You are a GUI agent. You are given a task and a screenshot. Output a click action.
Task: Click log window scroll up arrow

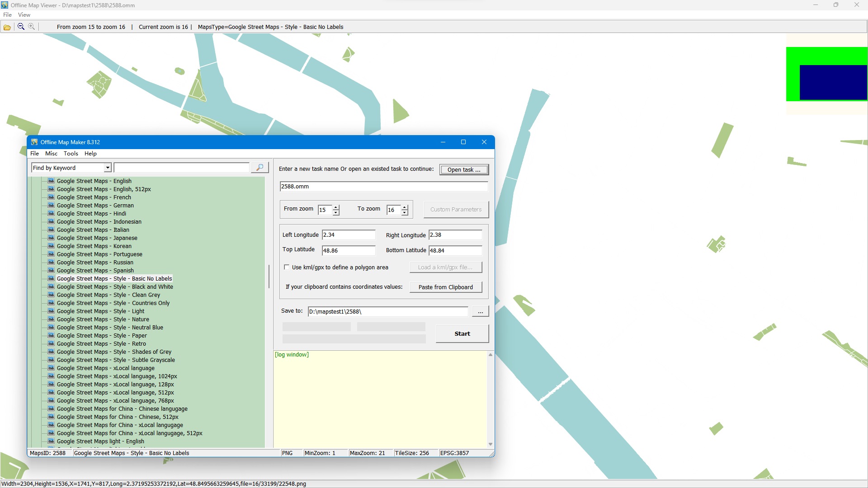[490, 355]
